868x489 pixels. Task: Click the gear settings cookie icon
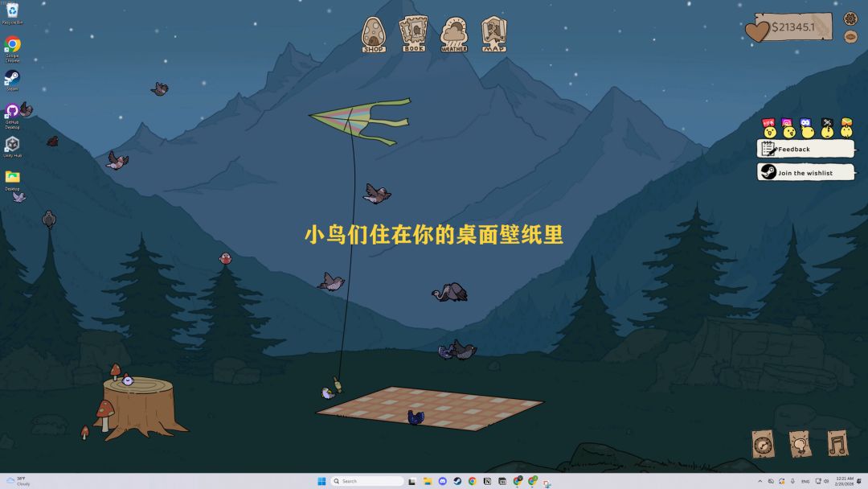point(850,18)
